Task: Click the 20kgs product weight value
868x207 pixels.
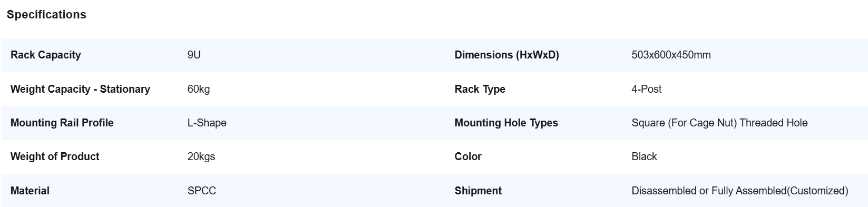Action: [201, 156]
